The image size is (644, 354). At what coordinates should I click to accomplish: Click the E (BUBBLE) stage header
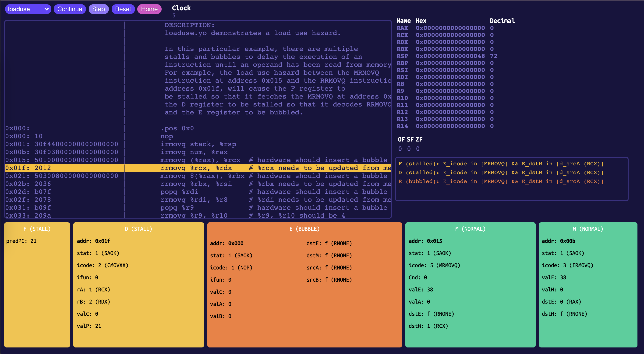[x=304, y=229]
